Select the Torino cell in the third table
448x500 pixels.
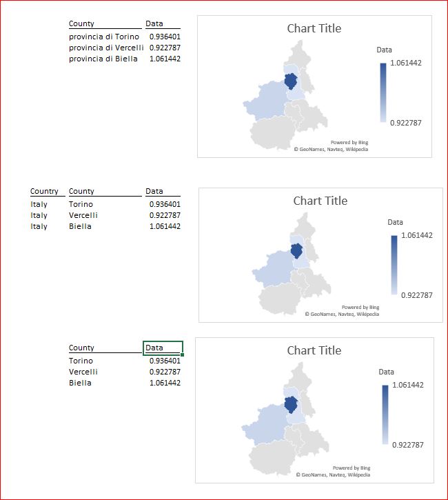[x=81, y=361]
